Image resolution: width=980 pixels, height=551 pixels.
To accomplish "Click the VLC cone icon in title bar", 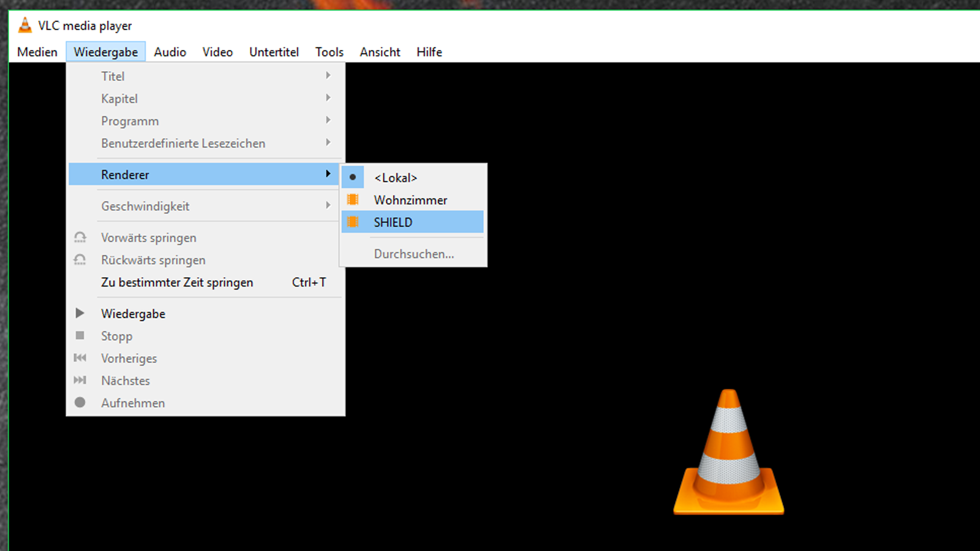I will [24, 25].
